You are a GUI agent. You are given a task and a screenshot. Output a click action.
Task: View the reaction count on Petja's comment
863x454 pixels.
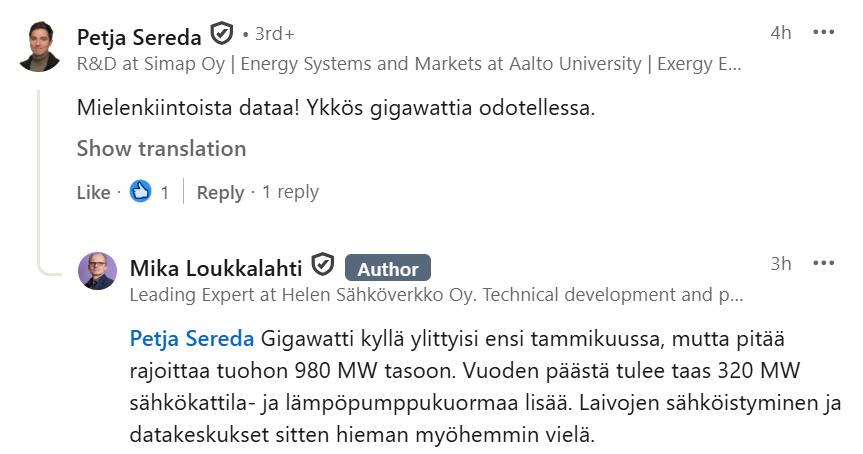click(x=165, y=192)
